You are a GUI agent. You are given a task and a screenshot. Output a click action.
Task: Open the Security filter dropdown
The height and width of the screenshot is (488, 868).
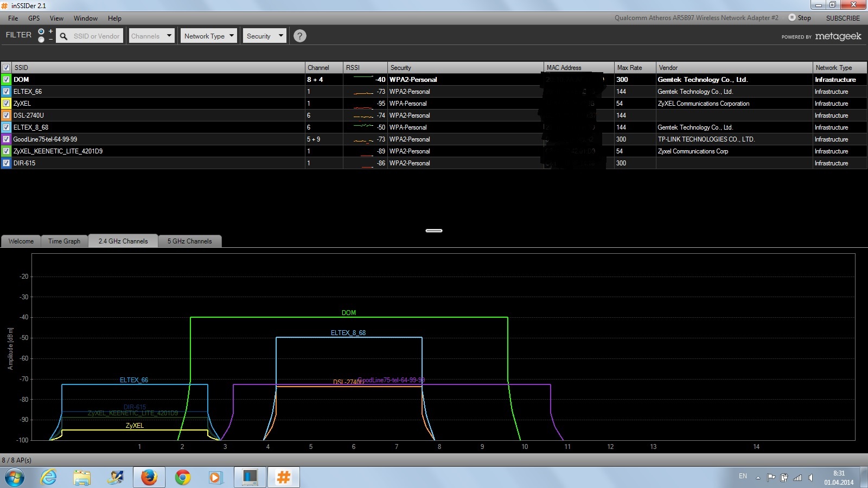click(265, 36)
